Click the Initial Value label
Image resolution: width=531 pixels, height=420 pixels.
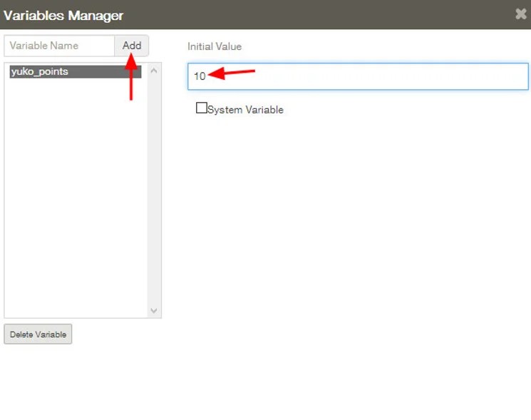coord(215,46)
